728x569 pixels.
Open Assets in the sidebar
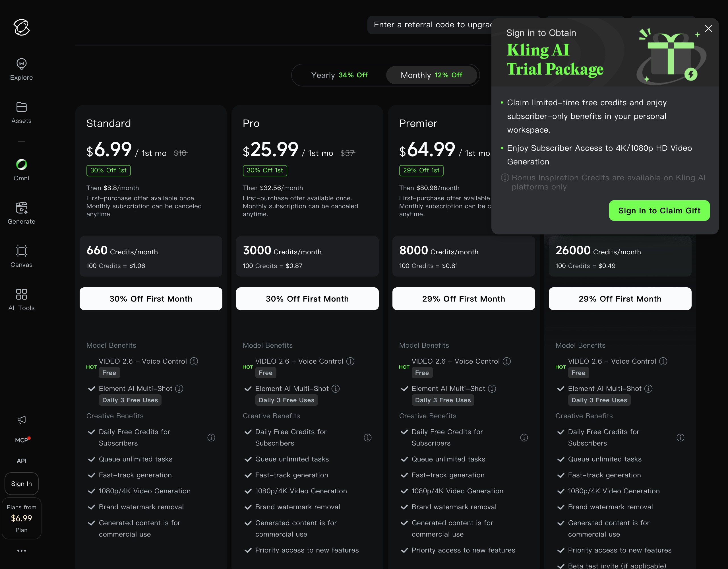[x=21, y=113]
